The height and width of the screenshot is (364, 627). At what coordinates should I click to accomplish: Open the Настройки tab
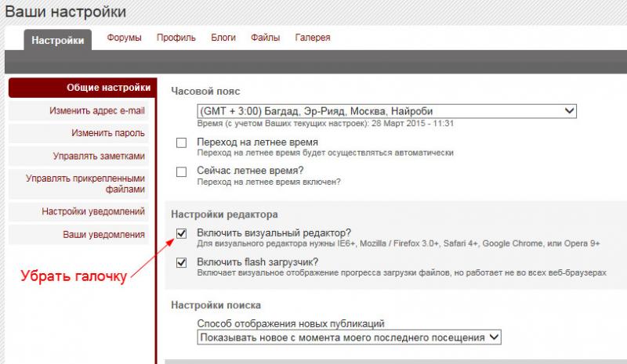57,41
